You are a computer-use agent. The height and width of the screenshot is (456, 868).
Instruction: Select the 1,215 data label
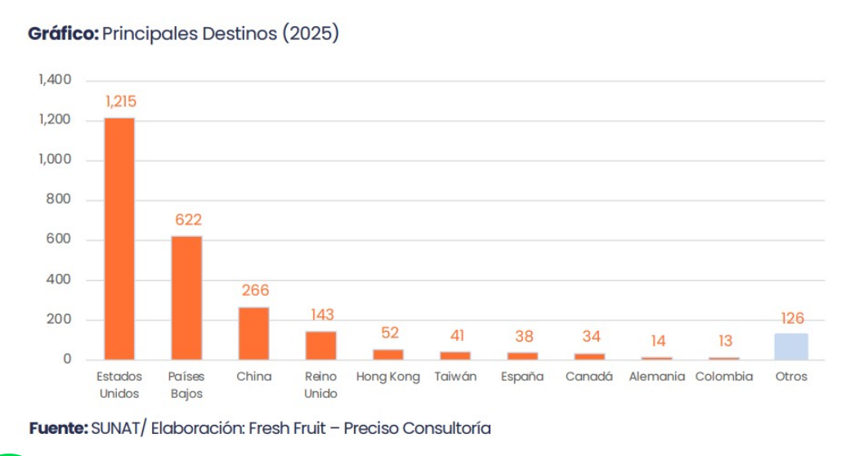tap(120, 102)
